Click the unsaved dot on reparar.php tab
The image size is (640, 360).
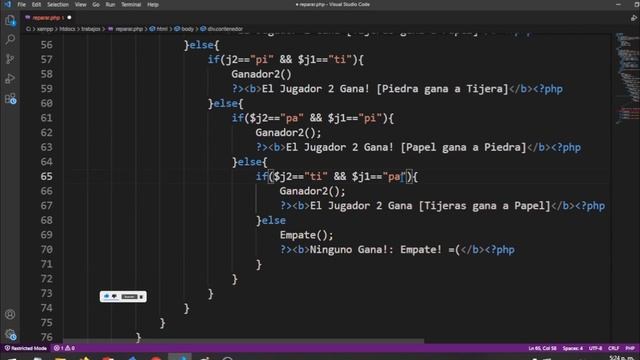pyautogui.click(x=69, y=18)
